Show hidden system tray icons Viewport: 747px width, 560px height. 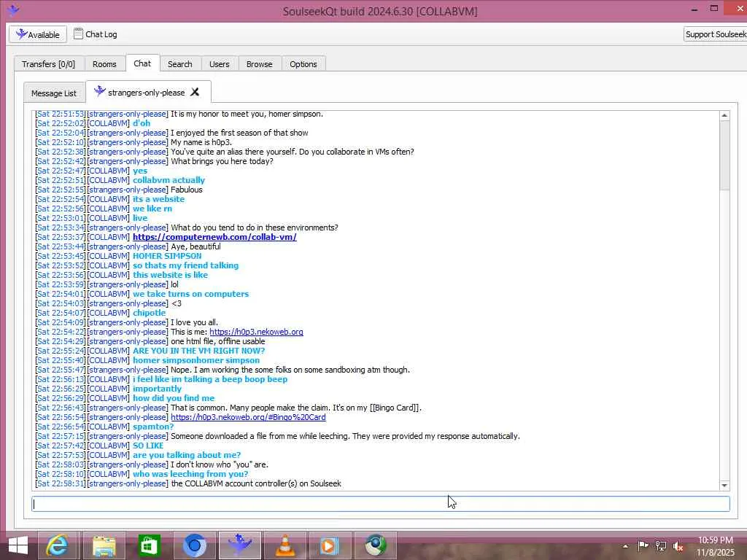pos(625,546)
